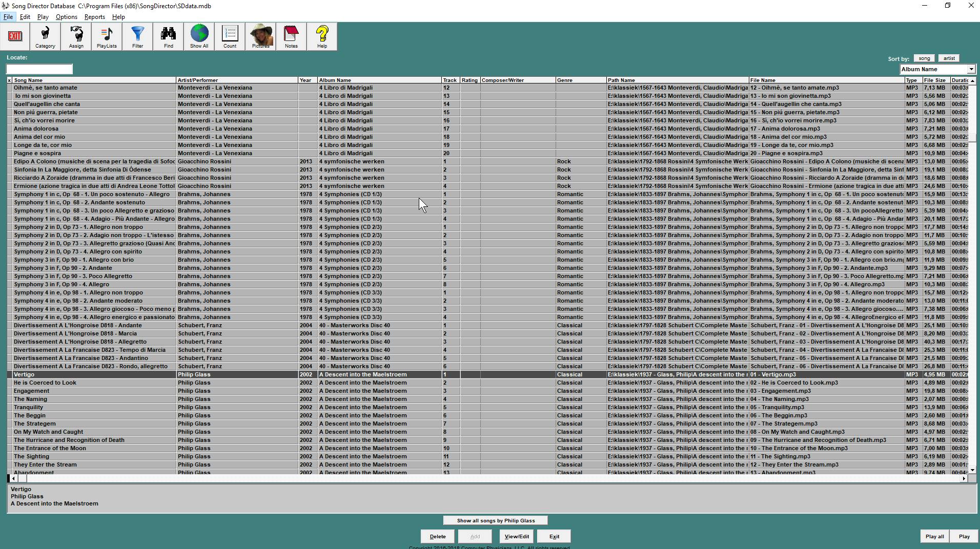980x549 pixels.
Task: Click the Path Name column header
Action: coord(677,80)
